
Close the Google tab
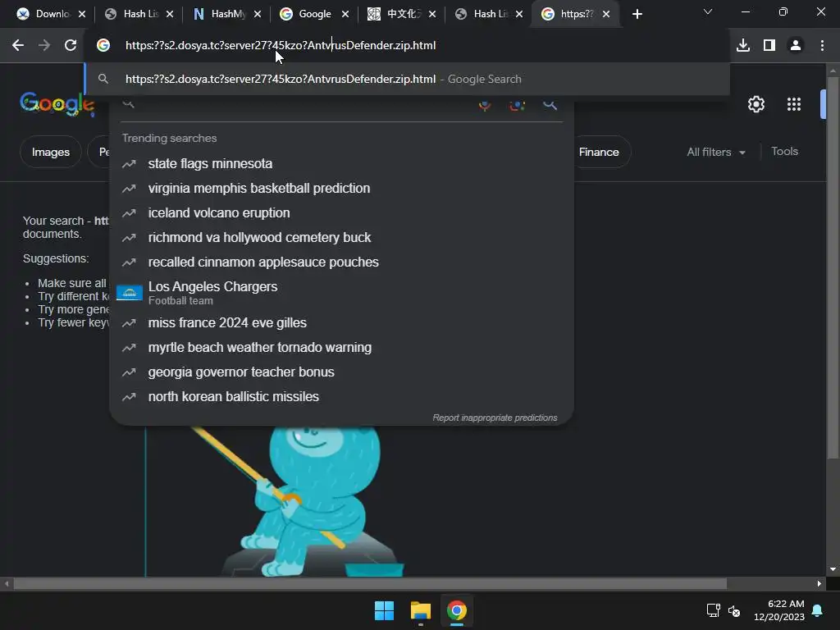coord(345,14)
